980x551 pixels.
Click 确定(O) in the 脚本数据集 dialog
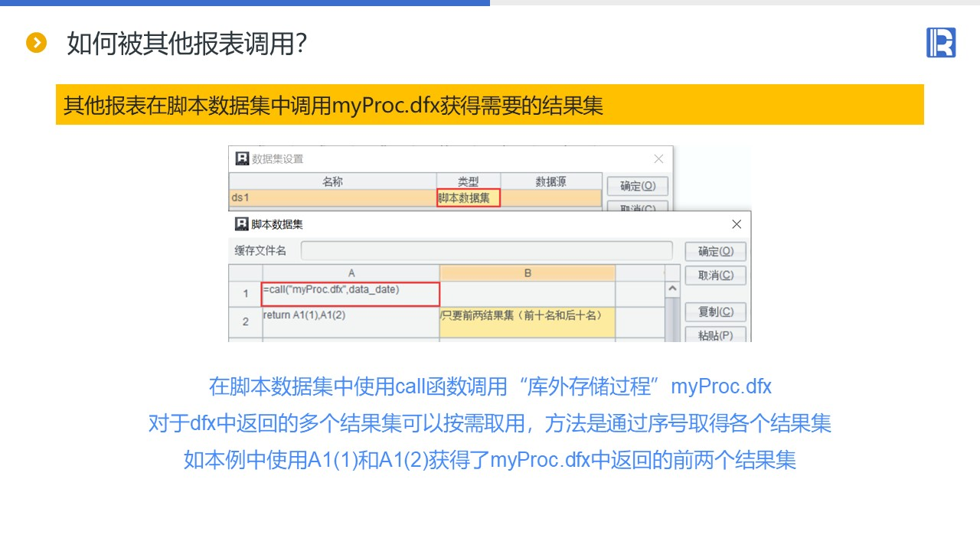tap(715, 251)
